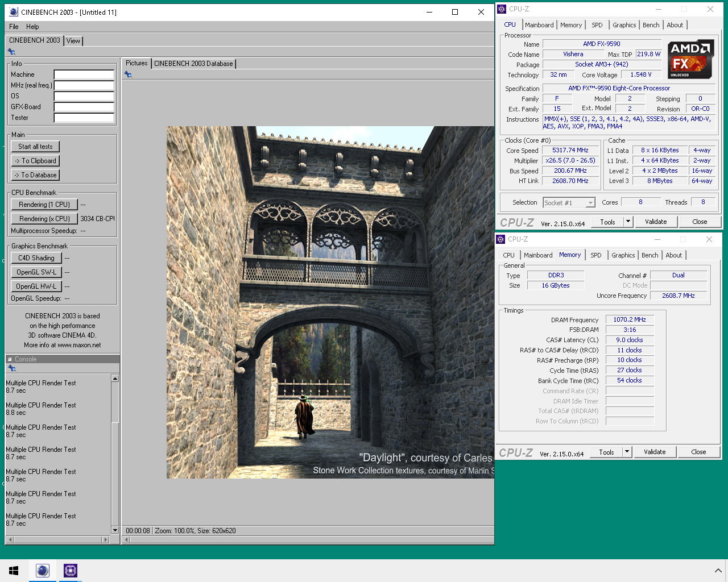Switch to CINEBENCH in the taskbar
728x582 pixels.
43,571
